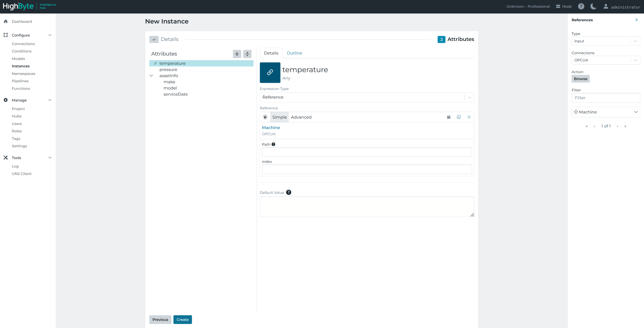644x328 pixels.
Task: Click Path help icon
Action: (273, 145)
